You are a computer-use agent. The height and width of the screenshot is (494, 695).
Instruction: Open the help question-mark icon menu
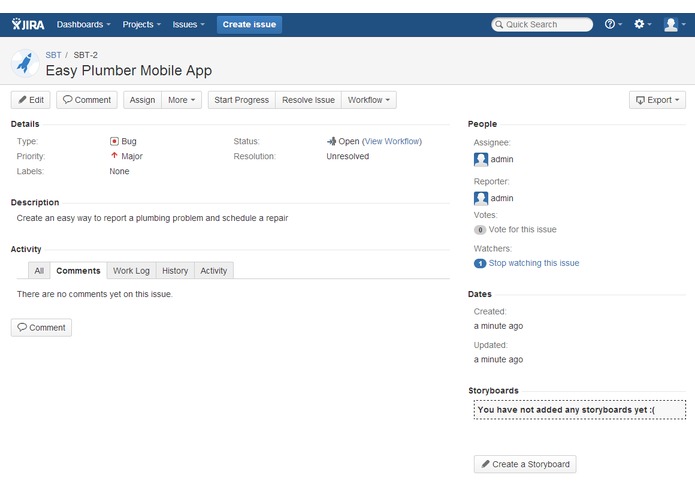pos(613,24)
